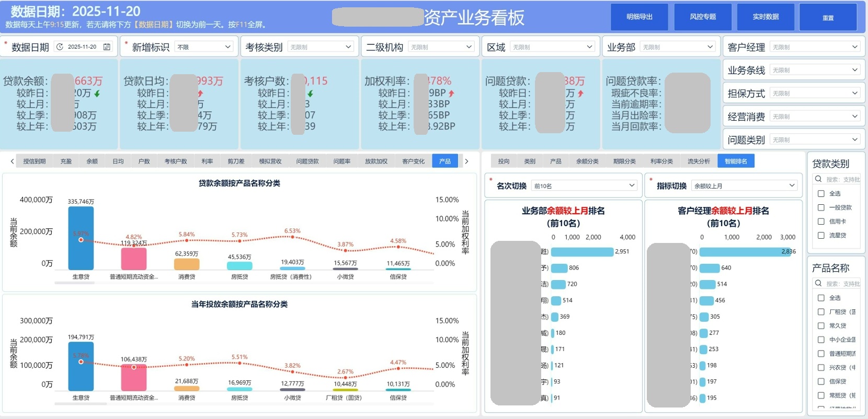Viewport: 868px width, 419px height.
Task: Tick the 信用卡 loan category checkbox
Action: tap(821, 222)
